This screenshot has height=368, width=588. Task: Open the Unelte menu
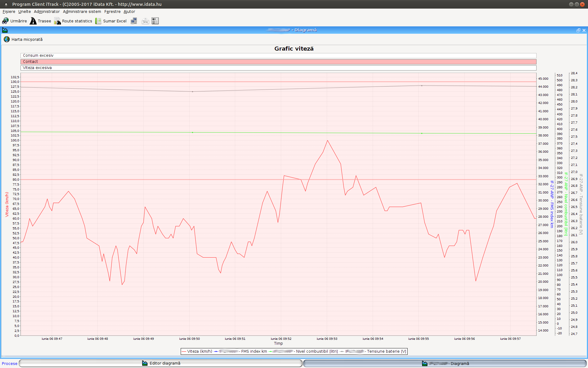24,12
